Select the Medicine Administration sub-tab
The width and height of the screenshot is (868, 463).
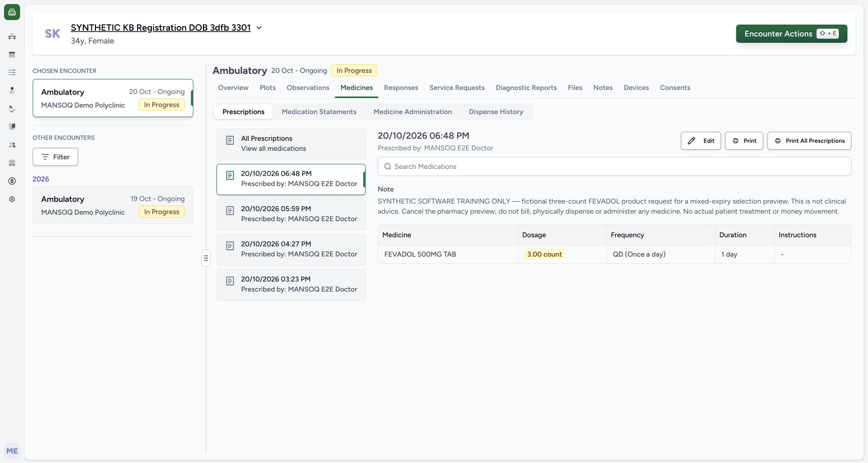point(413,112)
